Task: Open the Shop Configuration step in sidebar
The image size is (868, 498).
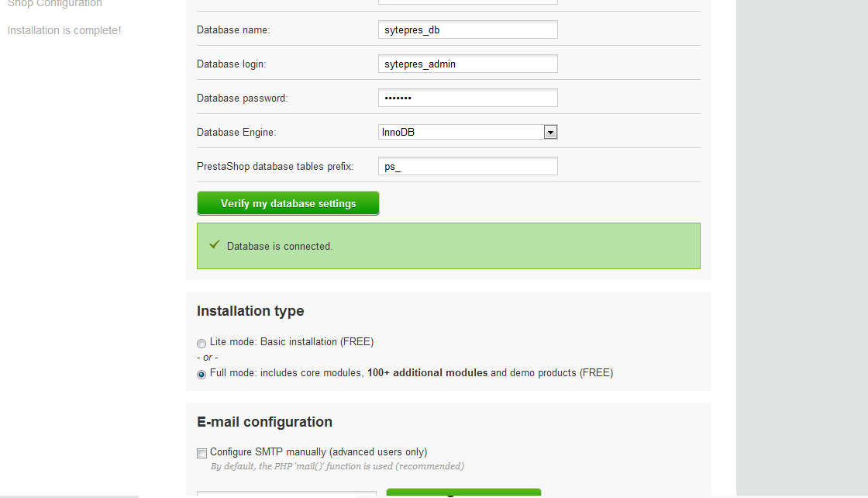Action: click(55, 3)
